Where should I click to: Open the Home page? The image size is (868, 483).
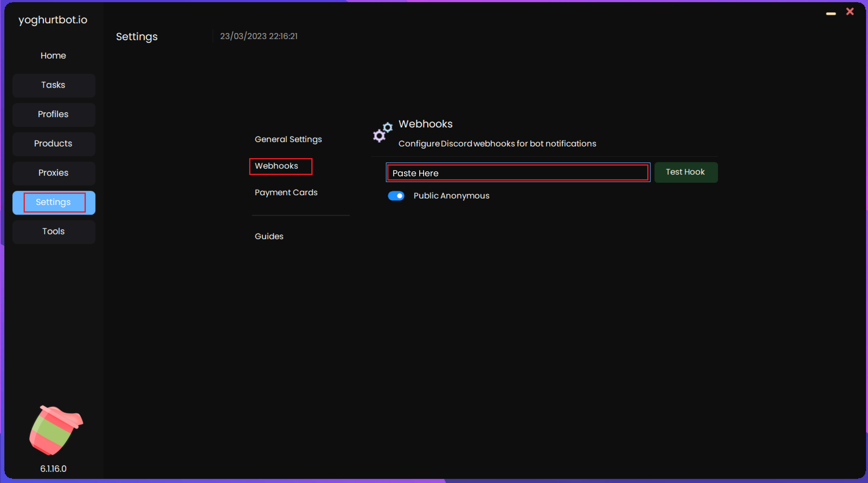pos(53,56)
